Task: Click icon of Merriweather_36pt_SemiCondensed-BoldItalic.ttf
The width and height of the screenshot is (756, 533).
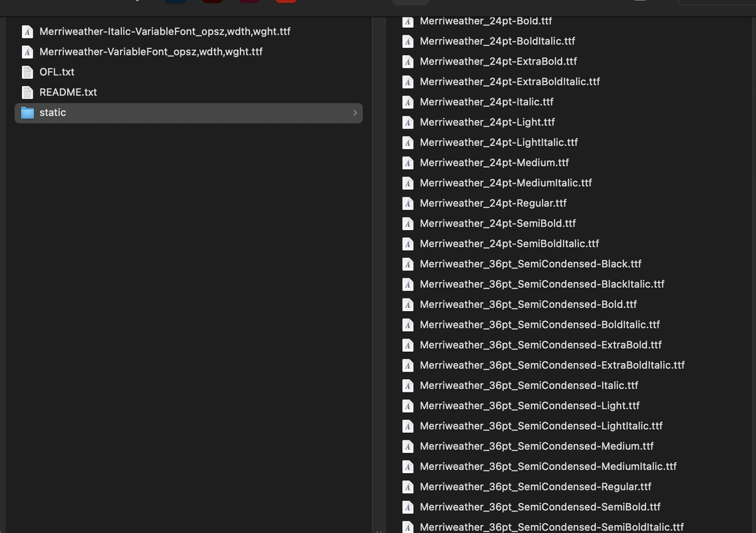Action: (x=408, y=325)
